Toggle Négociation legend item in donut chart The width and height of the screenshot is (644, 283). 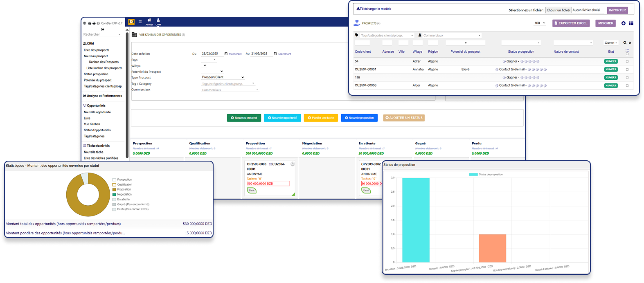point(122,194)
